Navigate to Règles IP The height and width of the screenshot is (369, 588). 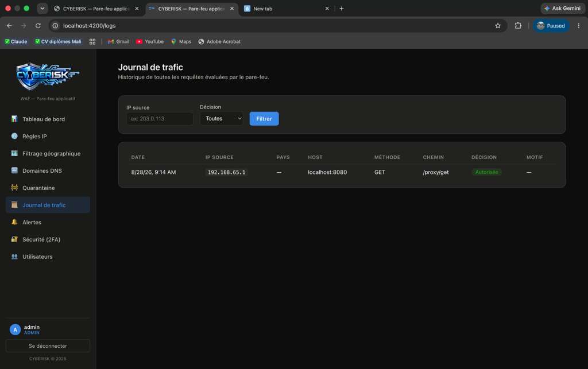coord(48,137)
